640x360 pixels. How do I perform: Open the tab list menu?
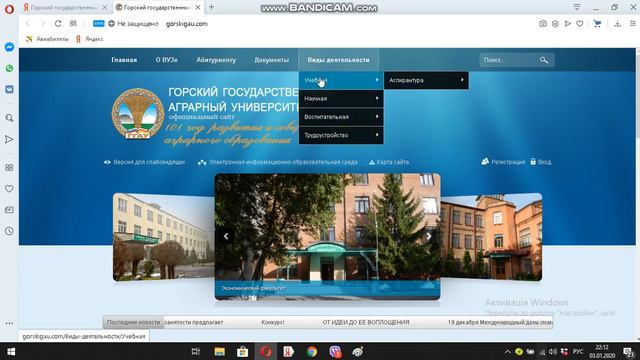(x=577, y=7)
